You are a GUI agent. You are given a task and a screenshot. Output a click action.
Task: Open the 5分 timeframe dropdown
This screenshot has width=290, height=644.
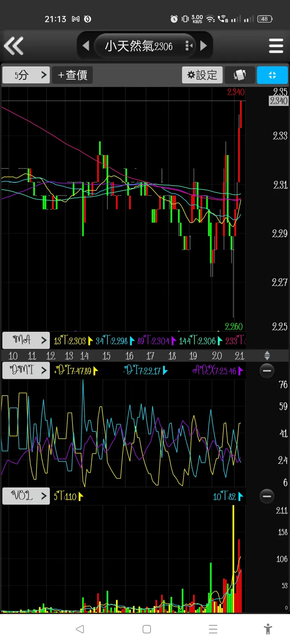(x=26, y=75)
